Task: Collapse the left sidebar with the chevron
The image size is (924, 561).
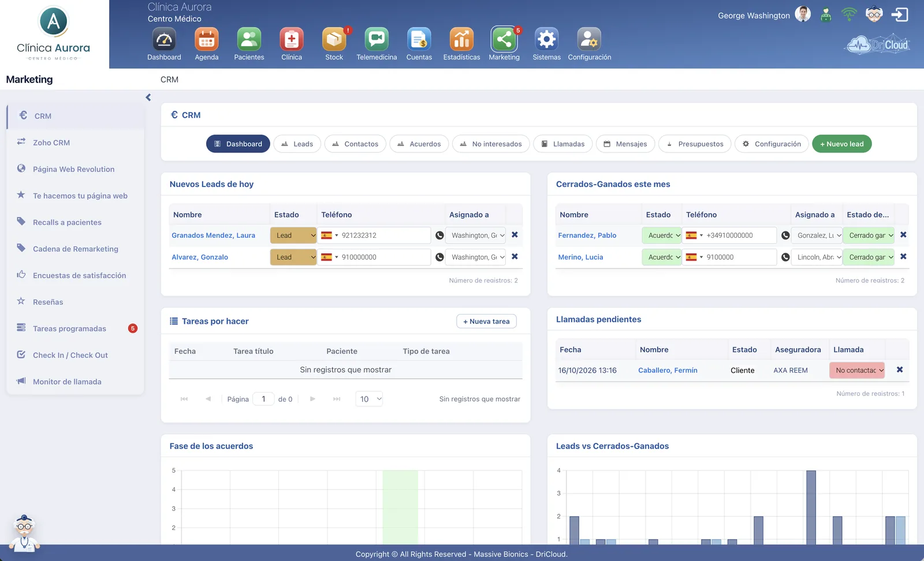Action: pyautogui.click(x=148, y=98)
